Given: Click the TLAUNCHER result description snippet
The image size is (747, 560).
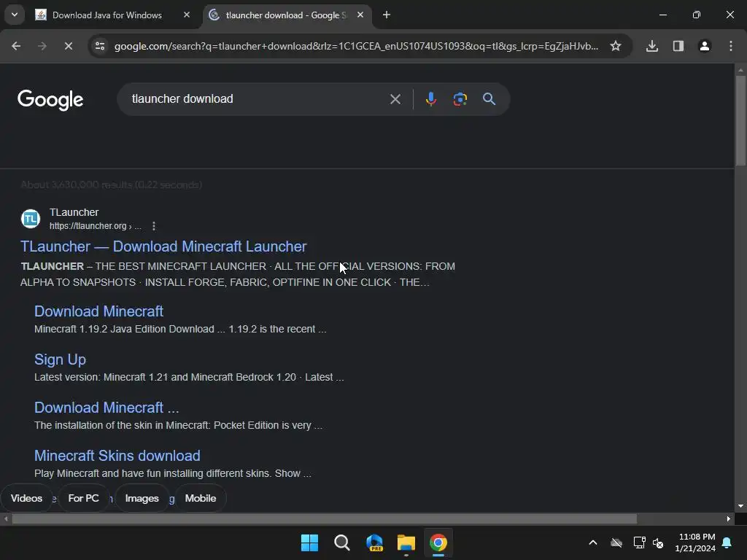Looking at the screenshot, I should tap(238, 274).
